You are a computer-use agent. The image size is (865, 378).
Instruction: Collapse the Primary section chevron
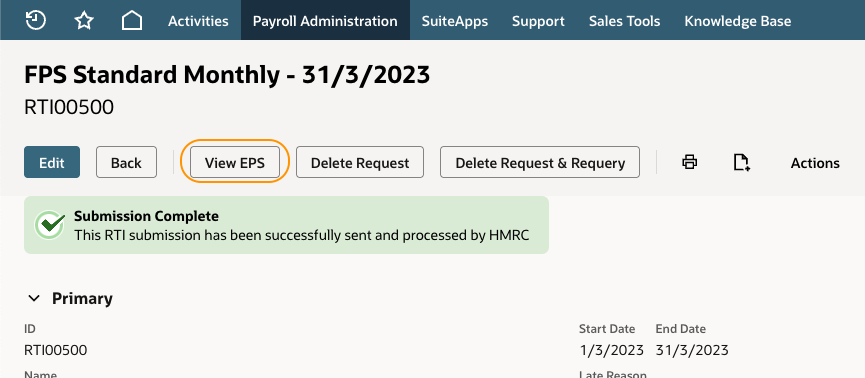point(34,299)
